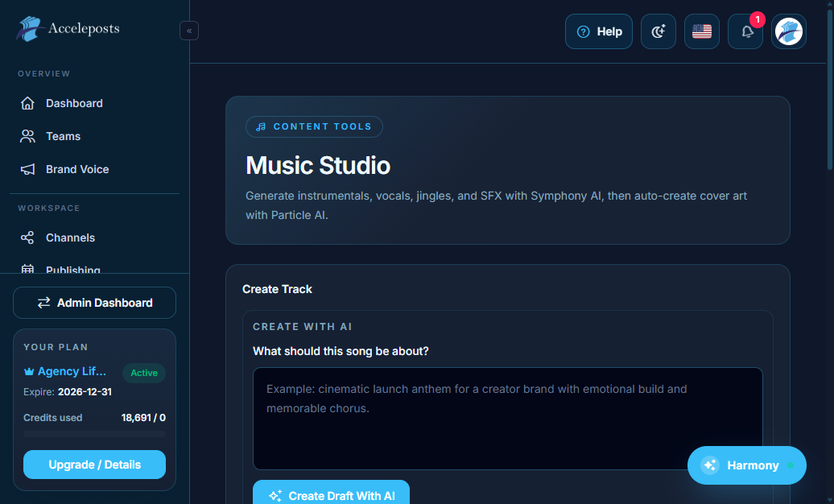Toggle the dark mode moon icon

click(x=659, y=31)
